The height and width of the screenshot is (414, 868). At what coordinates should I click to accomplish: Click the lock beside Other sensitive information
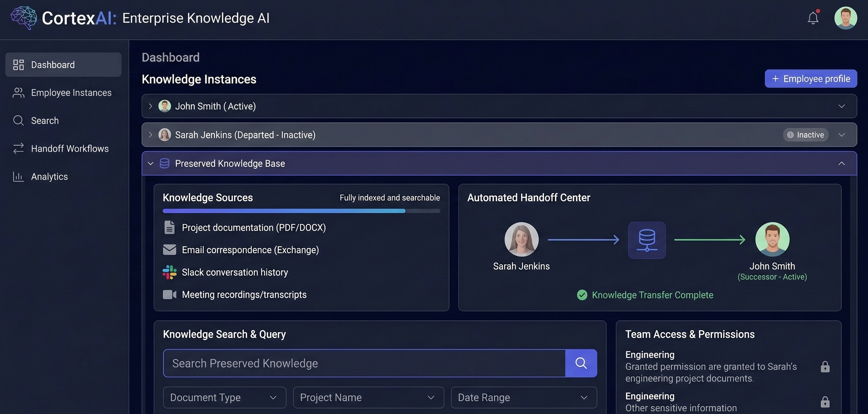point(825,402)
